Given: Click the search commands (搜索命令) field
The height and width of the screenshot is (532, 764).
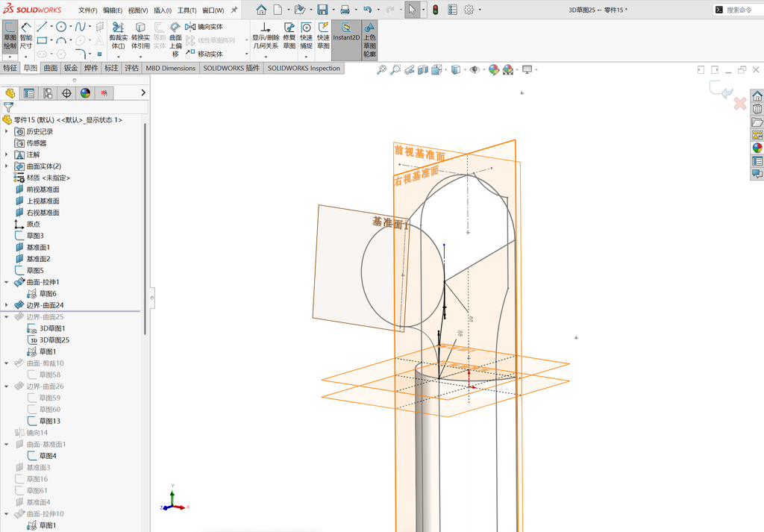Looking at the screenshot, I should (739, 10).
